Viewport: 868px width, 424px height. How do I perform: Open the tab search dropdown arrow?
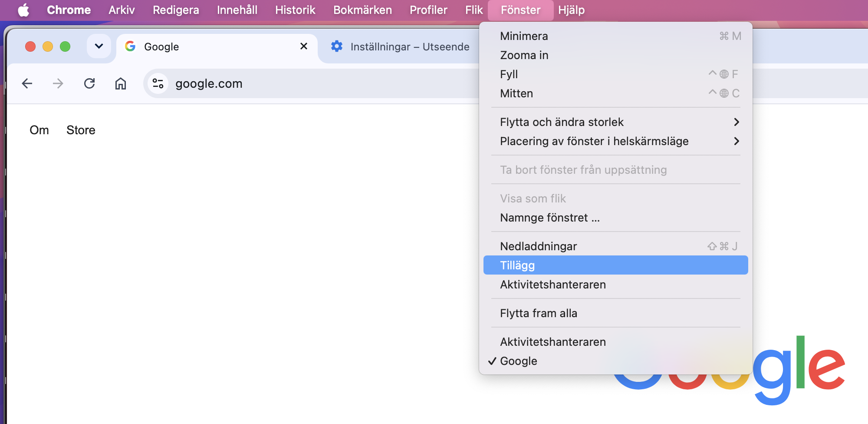click(99, 46)
